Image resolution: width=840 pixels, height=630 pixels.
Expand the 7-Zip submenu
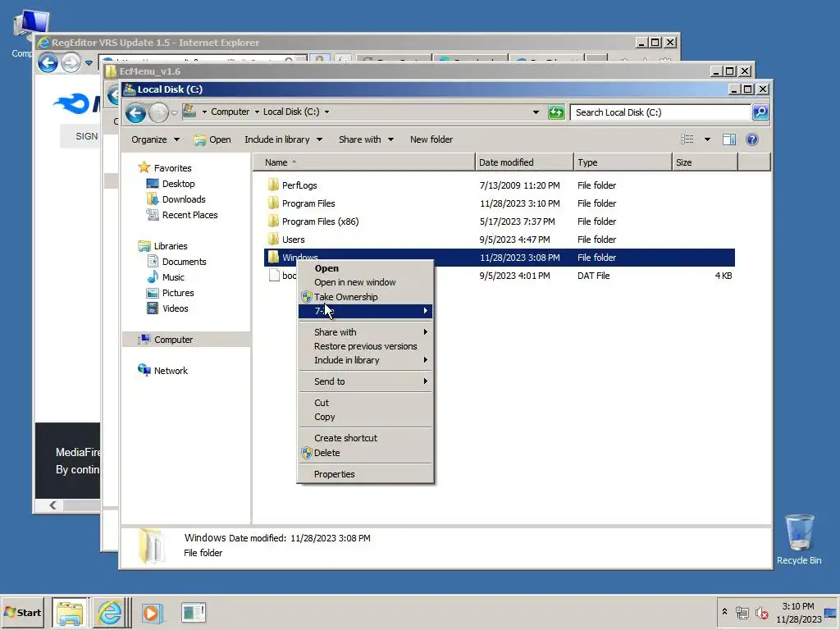coord(365,311)
